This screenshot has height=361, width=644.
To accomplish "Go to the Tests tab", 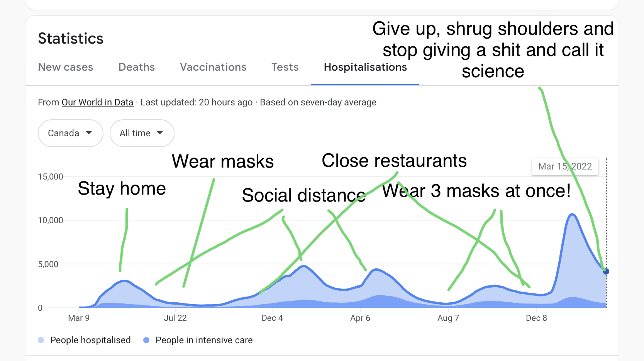I will (x=285, y=67).
